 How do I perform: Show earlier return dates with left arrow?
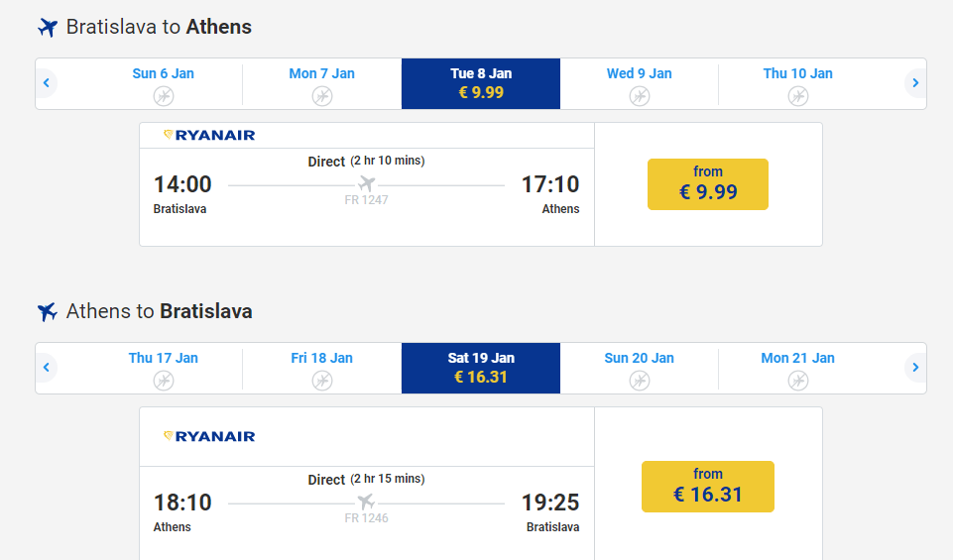[x=47, y=368]
